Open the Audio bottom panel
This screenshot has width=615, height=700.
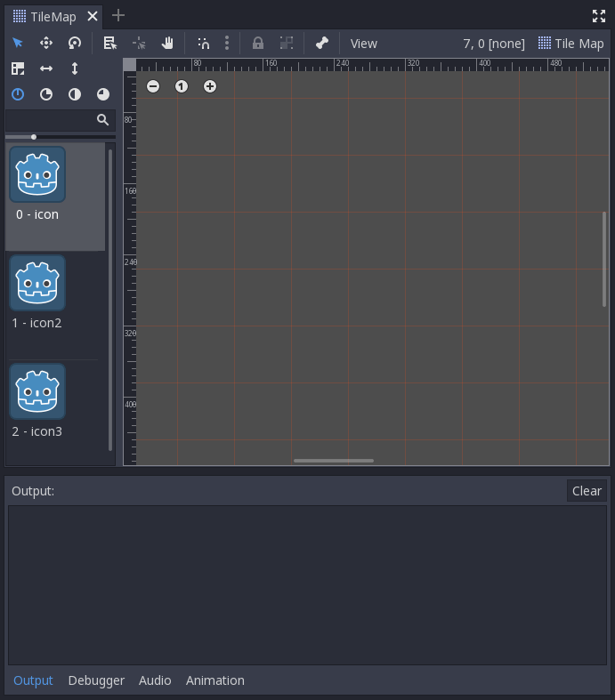click(155, 680)
